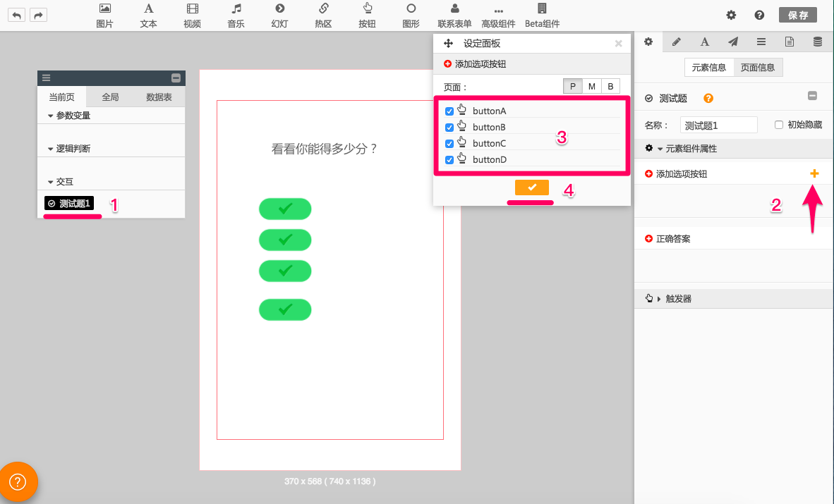834x504 pixels.
Task: Click the 名称 input field
Action: coord(718,125)
